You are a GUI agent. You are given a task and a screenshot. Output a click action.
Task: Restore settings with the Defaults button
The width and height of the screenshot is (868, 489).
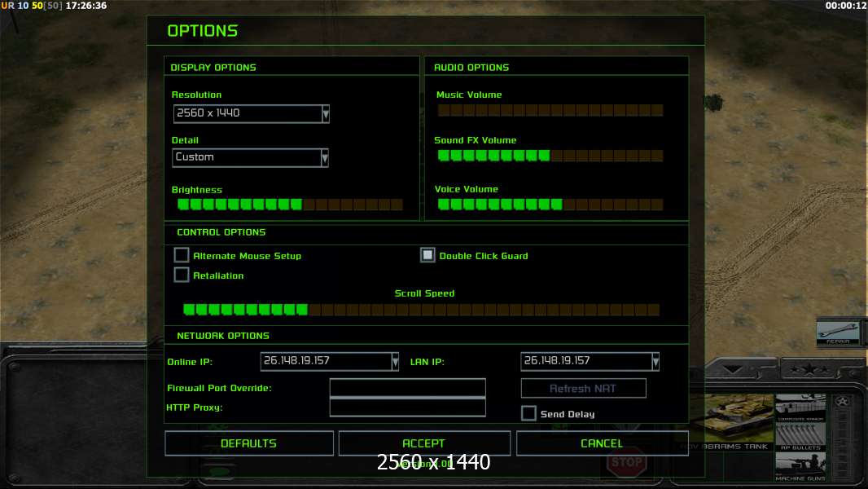pyautogui.click(x=249, y=443)
